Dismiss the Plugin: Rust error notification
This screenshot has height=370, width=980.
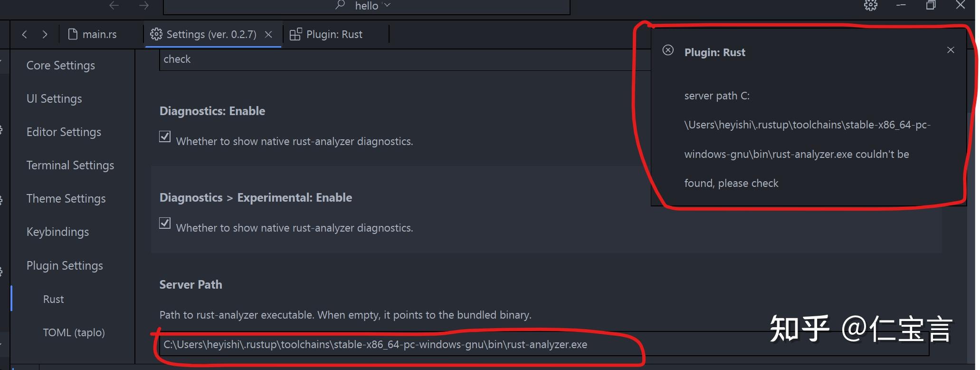[x=950, y=50]
